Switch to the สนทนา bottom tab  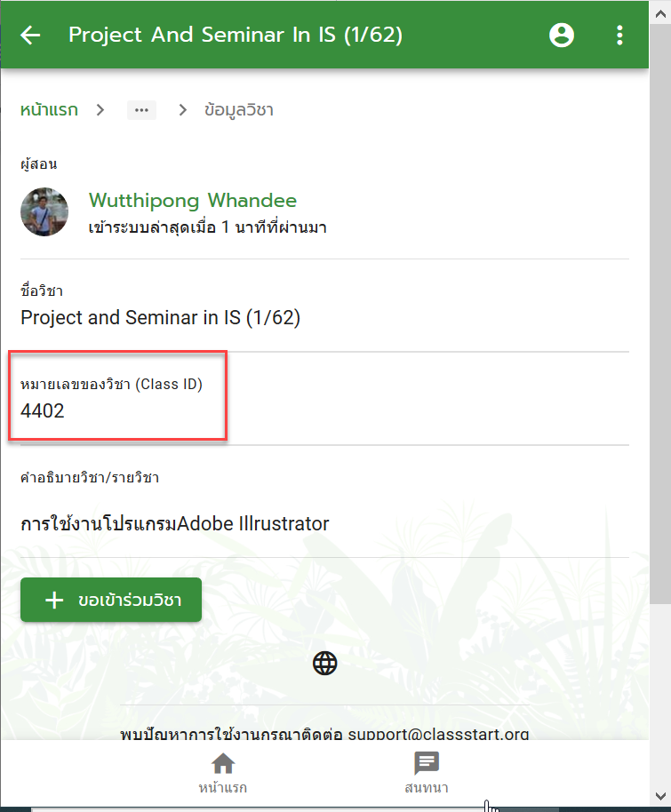tap(427, 773)
